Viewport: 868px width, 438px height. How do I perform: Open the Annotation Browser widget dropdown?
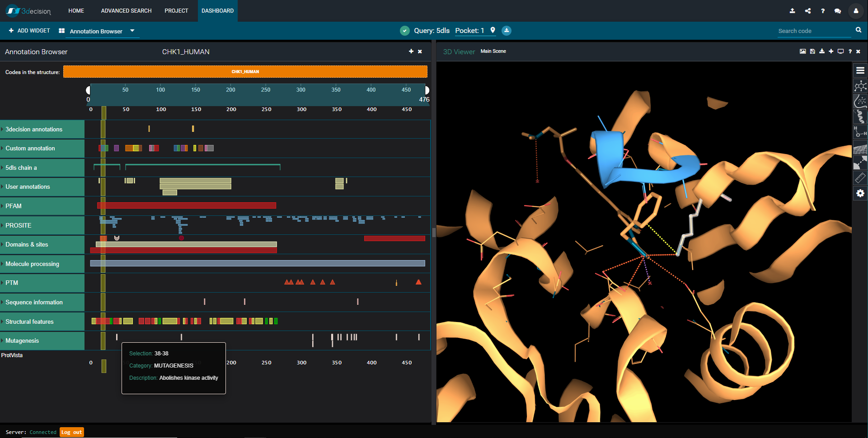point(131,31)
